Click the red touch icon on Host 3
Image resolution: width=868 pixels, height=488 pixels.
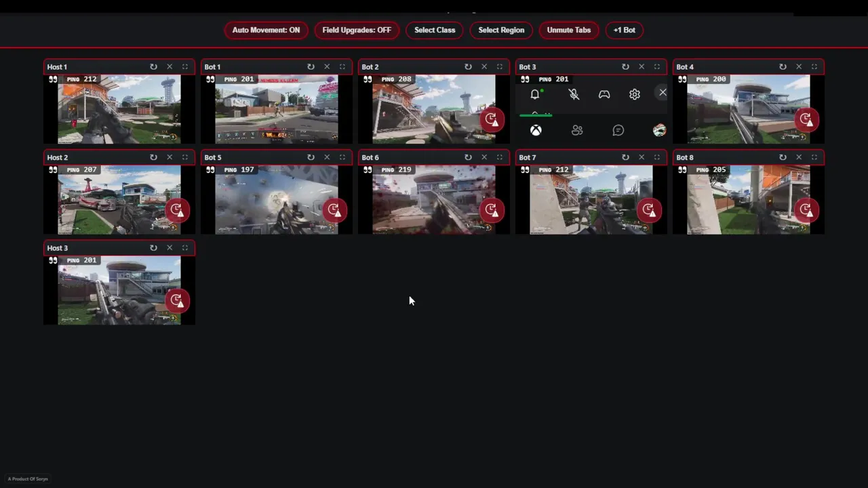tap(177, 300)
